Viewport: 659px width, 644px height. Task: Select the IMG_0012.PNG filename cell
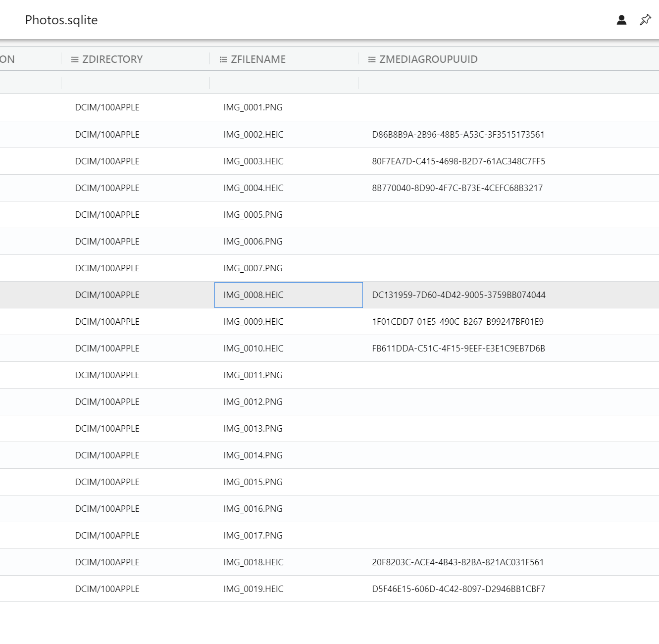[x=253, y=402]
